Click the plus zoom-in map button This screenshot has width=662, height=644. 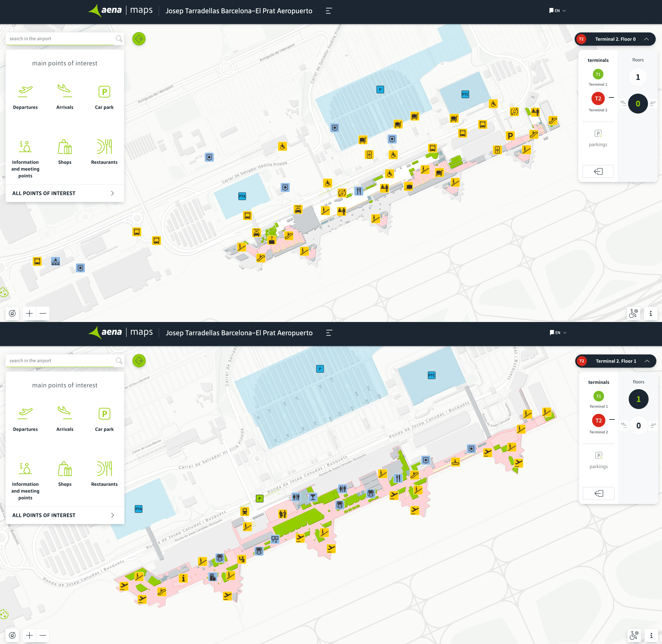(x=29, y=314)
